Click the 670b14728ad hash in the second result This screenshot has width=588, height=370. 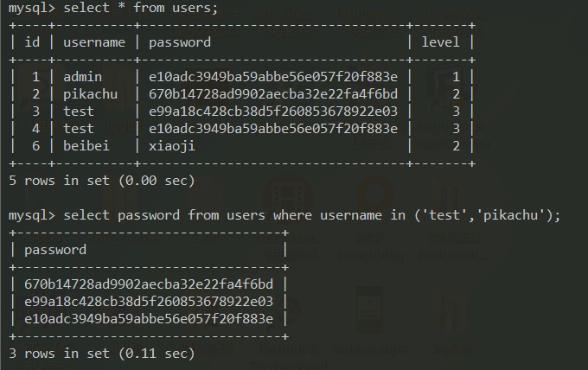pos(149,284)
